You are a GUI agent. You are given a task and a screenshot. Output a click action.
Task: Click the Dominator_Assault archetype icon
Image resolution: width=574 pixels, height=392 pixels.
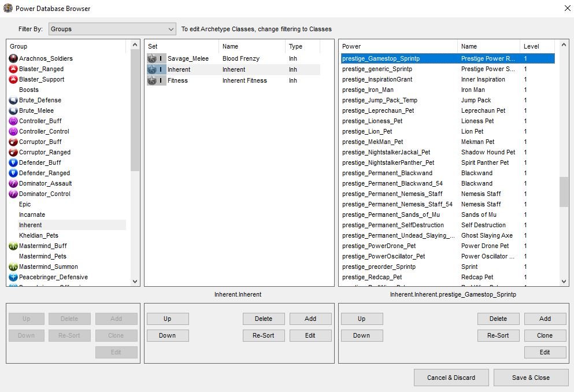tap(13, 183)
